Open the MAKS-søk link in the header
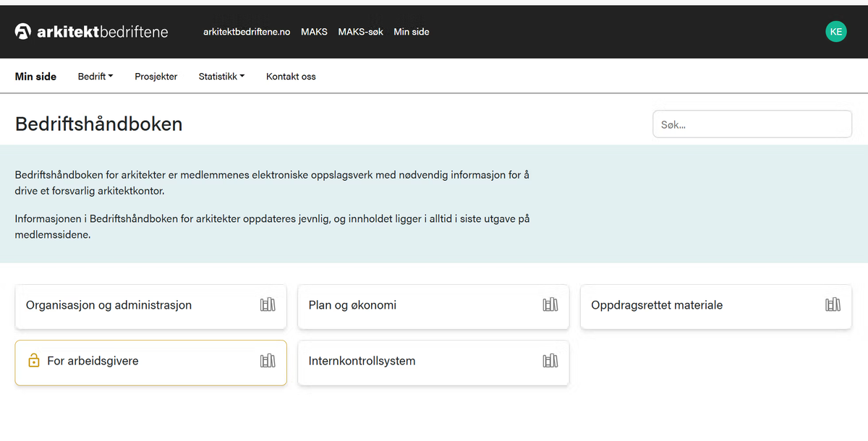 [x=360, y=32]
